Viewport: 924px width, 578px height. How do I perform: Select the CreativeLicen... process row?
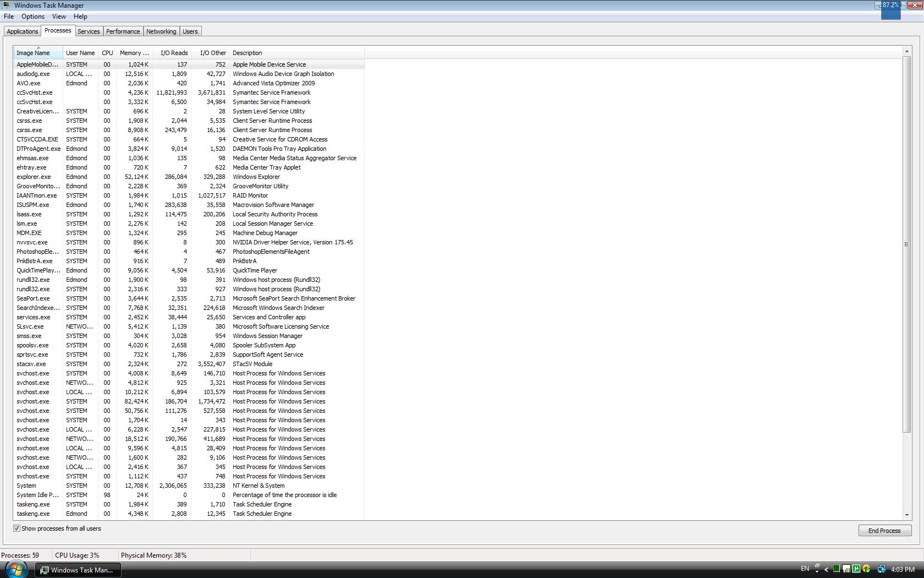click(189, 111)
